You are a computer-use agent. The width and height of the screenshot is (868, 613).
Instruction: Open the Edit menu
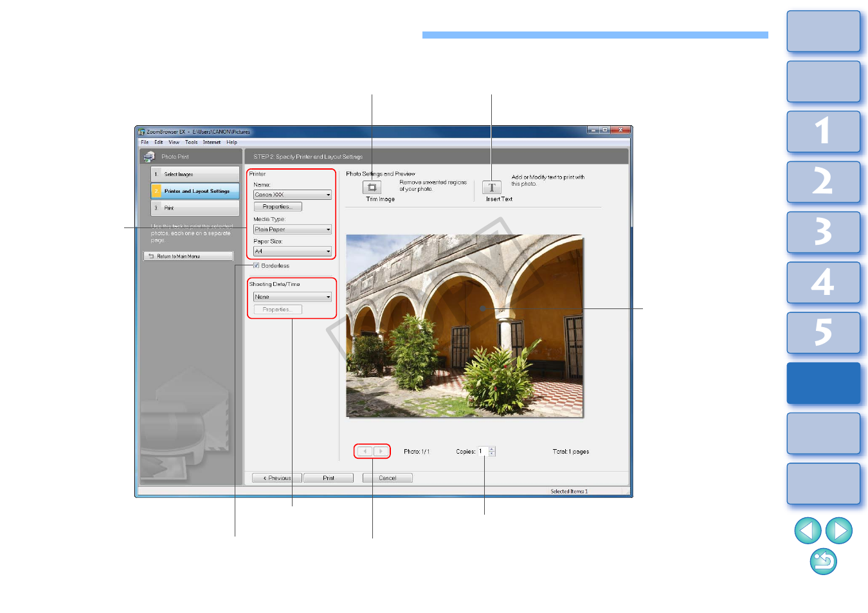tap(158, 142)
